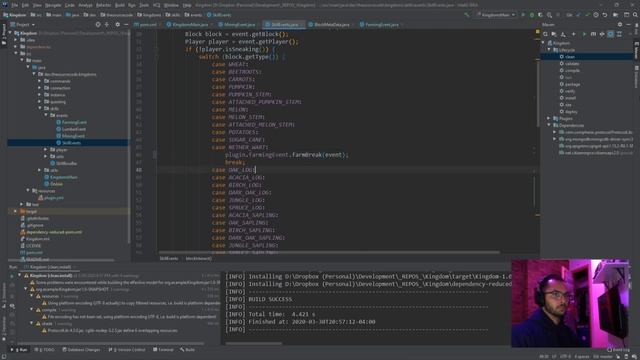Open the Build tool window button
The width and height of the screenshot is (640, 360).
coord(188,350)
